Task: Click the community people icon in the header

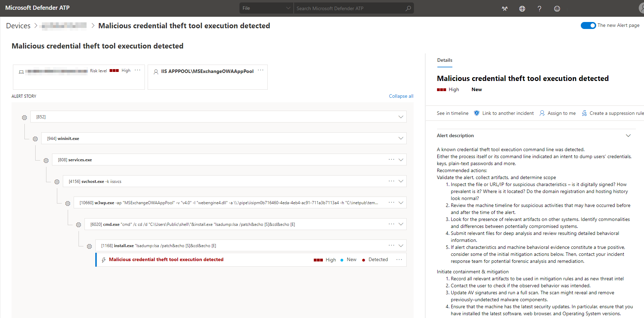Action: [x=505, y=8]
